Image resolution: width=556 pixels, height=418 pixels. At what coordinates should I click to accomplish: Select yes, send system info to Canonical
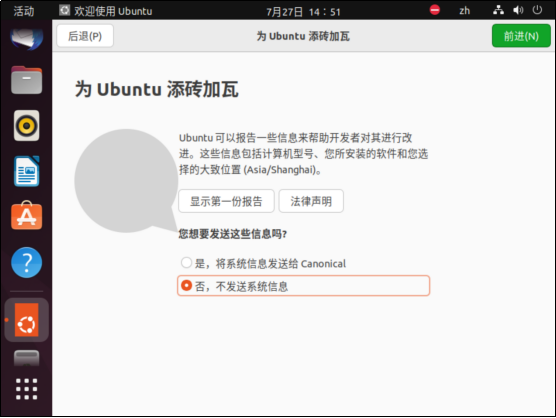[x=263, y=263]
